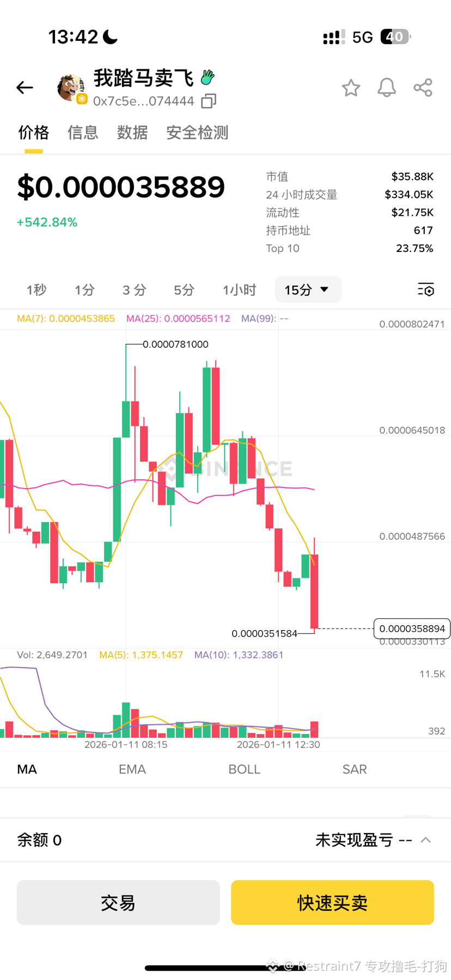Copy the contract address 0x7c5e...074444

click(209, 101)
